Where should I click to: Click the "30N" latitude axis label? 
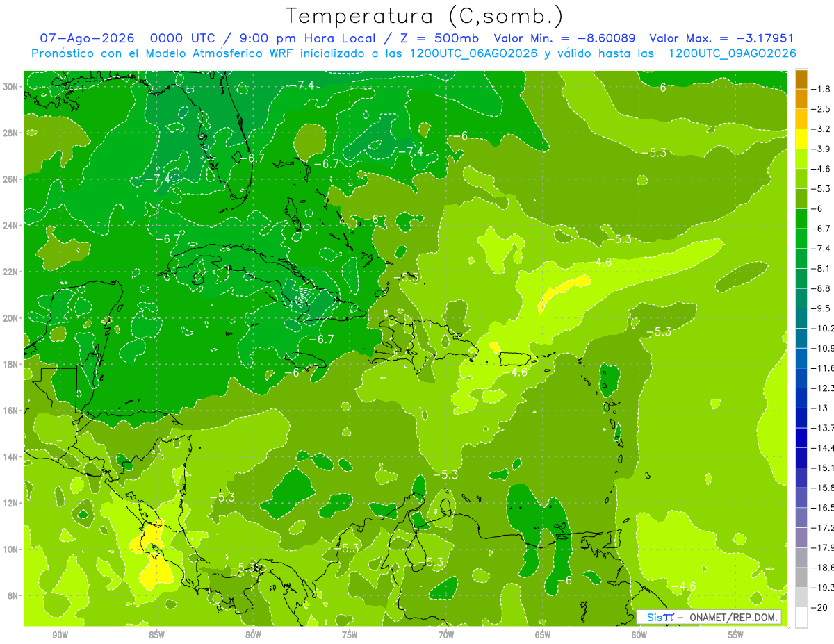coord(10,87)
